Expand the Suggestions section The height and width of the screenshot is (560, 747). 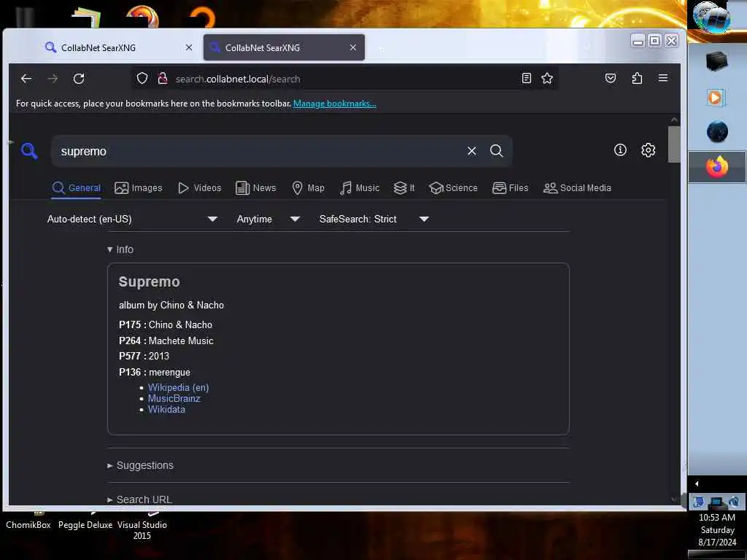click(x=141, y=465)
